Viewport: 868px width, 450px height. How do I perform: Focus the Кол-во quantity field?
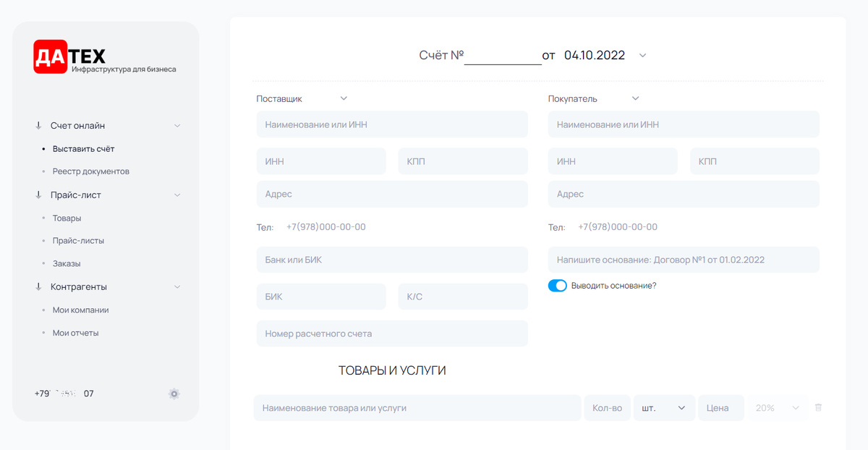coord(607,408)
